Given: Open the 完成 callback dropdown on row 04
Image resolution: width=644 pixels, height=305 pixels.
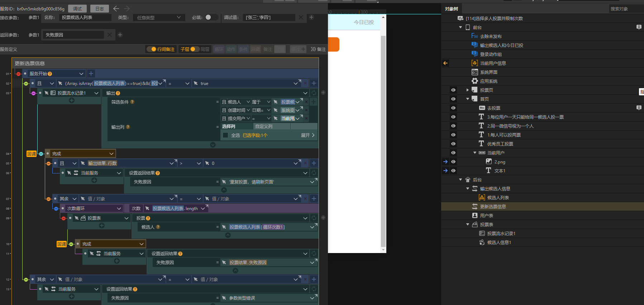Looking at the screenshot, I should pos(111,153).
